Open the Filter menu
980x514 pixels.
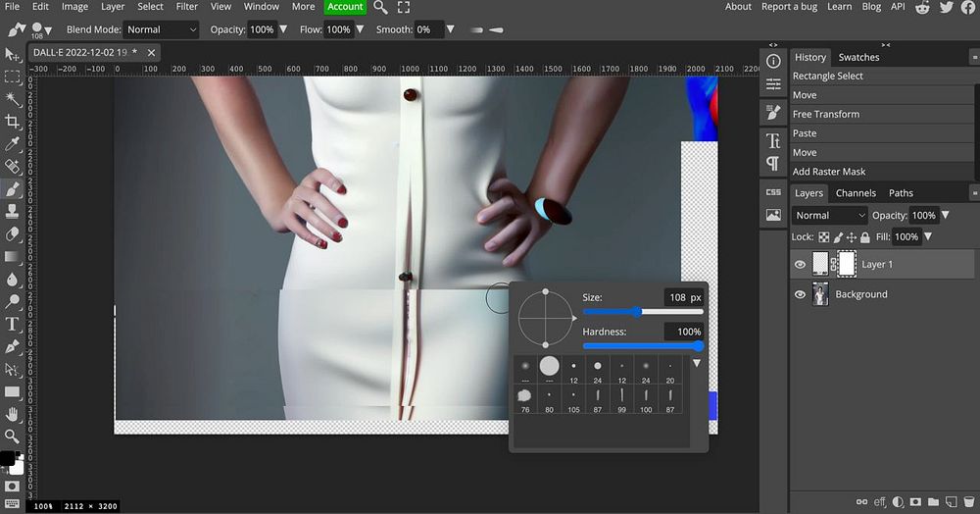pyautogui.click(x=186, y=7)
